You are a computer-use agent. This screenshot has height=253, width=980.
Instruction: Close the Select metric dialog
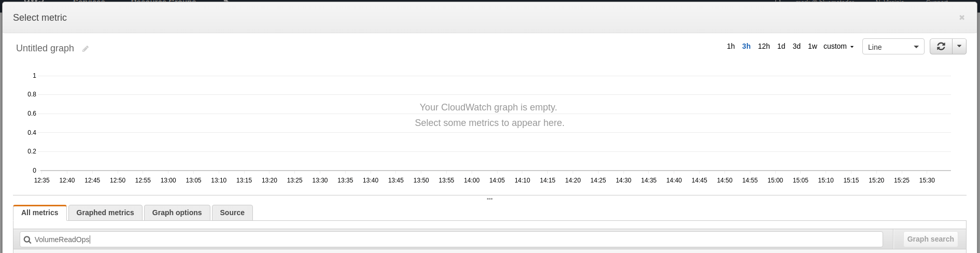[x=961, y=18]
